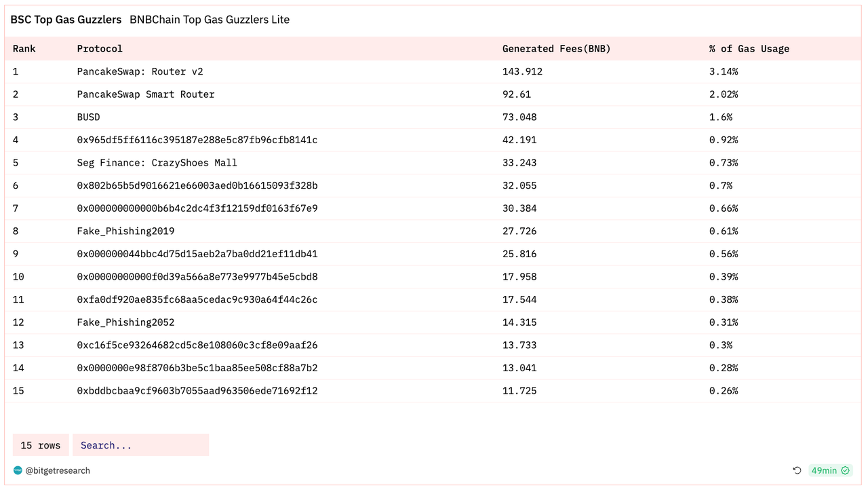Click gas usage value 0.3%
The image size is (868, 490).
click(721, 345)
